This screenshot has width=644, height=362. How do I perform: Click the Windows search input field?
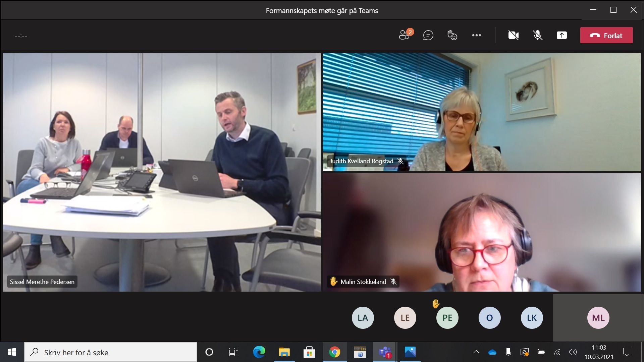(x=111, y=352)
